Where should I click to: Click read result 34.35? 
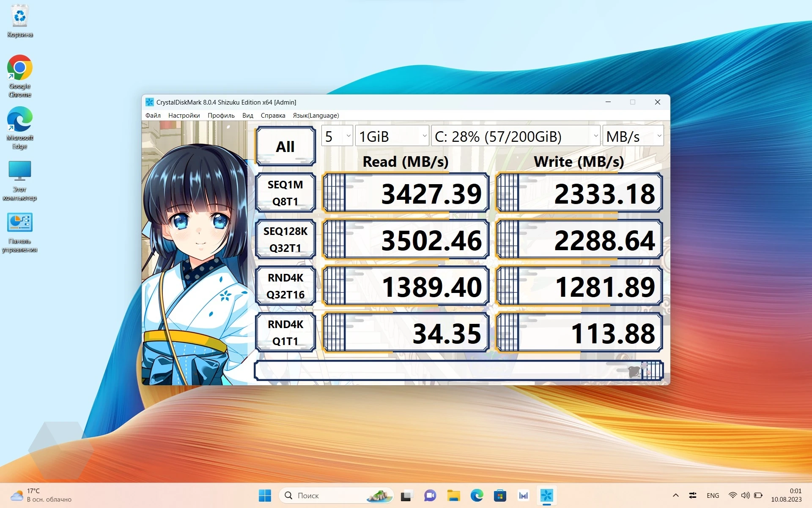406,333
